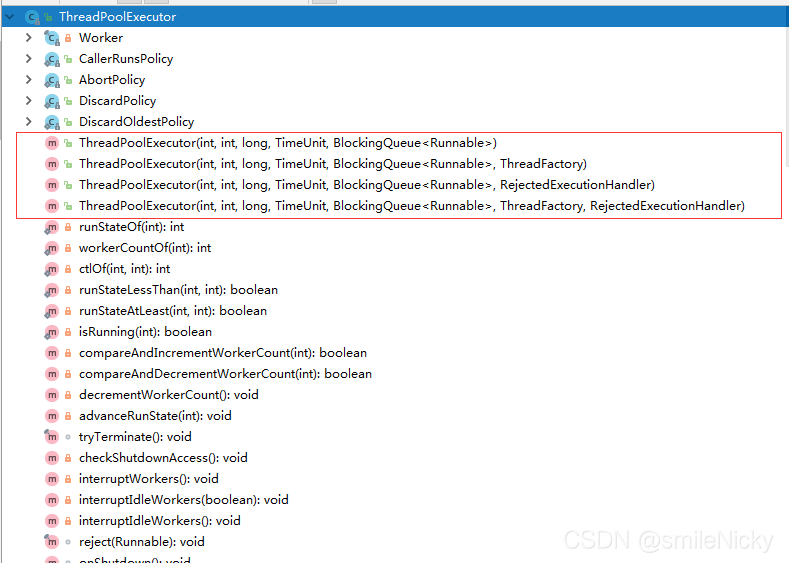
Task: Select reject(Runnable): void method
Action: click(141, 542)
